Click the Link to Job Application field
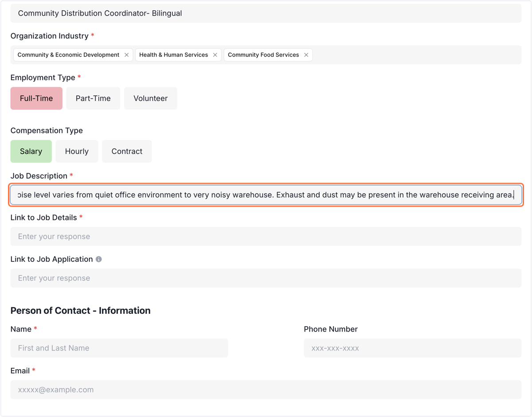The image size is (532, 417). 266,278
